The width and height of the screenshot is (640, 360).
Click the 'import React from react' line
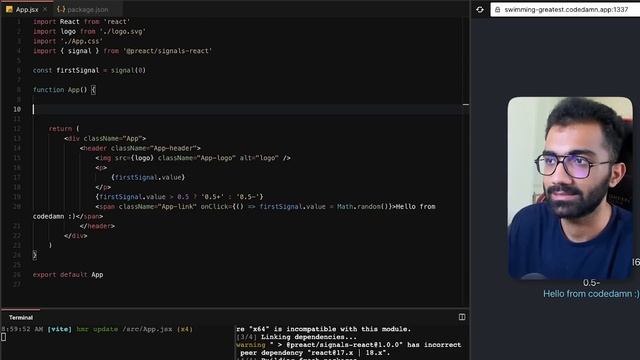(82, 22)
